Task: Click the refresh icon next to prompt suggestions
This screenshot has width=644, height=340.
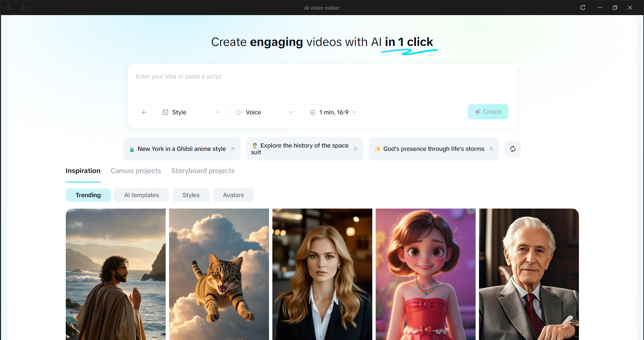Action: (x=513, y=149)
